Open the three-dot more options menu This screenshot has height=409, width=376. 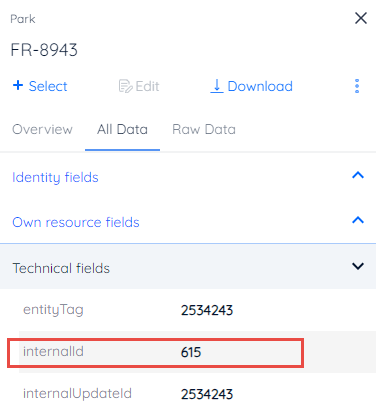[357, 86]
